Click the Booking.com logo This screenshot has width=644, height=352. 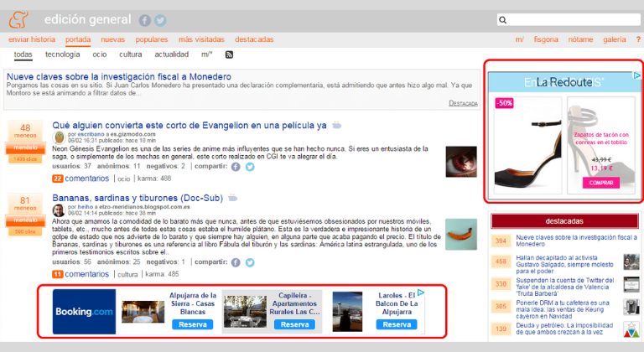tap(84, 312)
